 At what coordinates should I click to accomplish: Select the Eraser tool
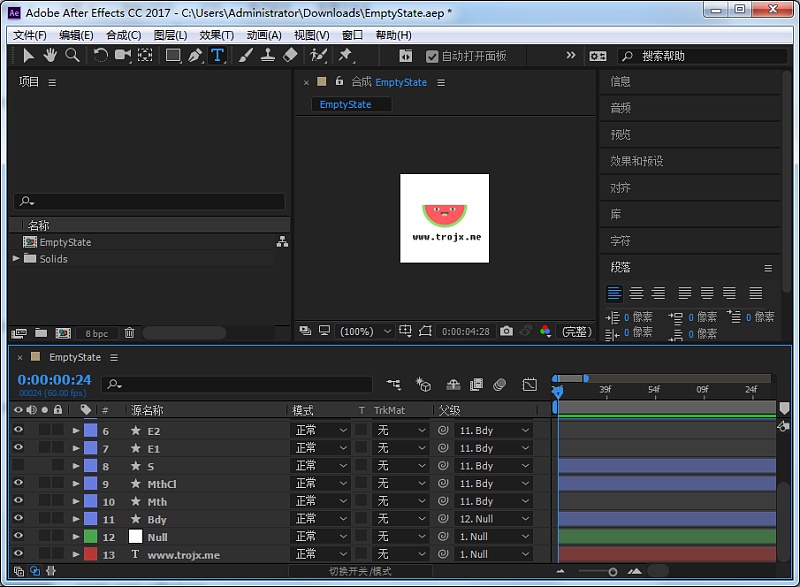click(290, 55)
